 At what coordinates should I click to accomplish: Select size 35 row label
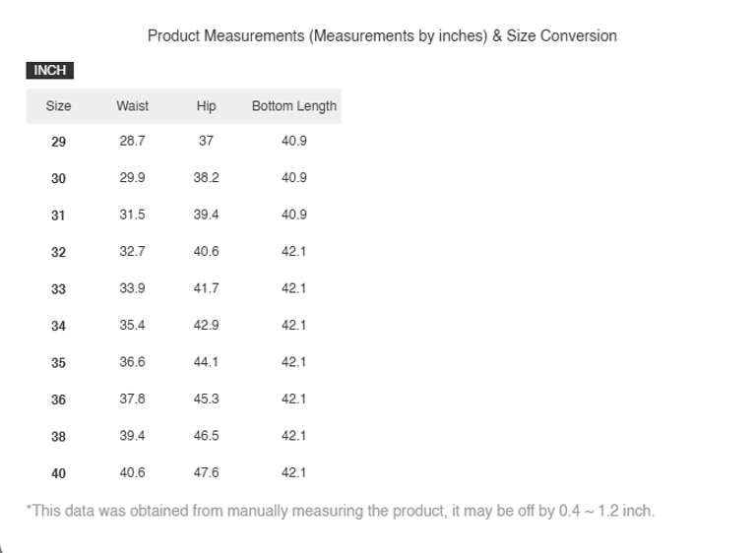[x=58, y=363]
